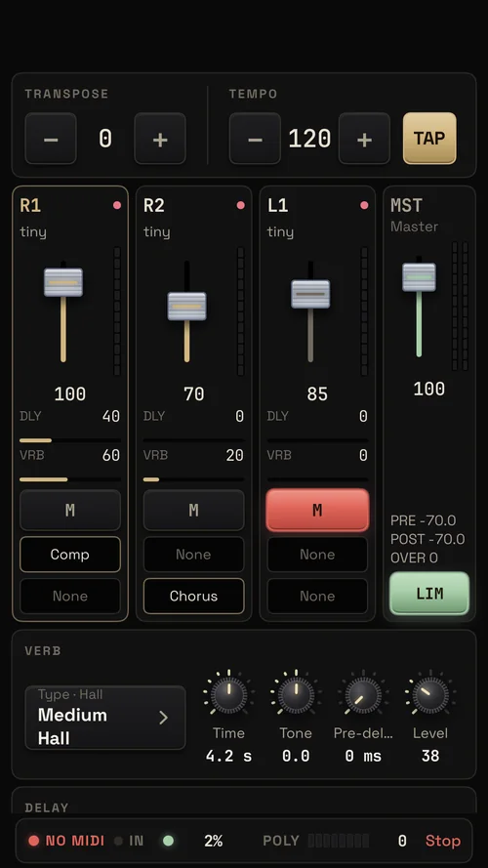This screenshot has height=868, width=488.
Task: Select the R1 channel name
Action: (30, 206)
